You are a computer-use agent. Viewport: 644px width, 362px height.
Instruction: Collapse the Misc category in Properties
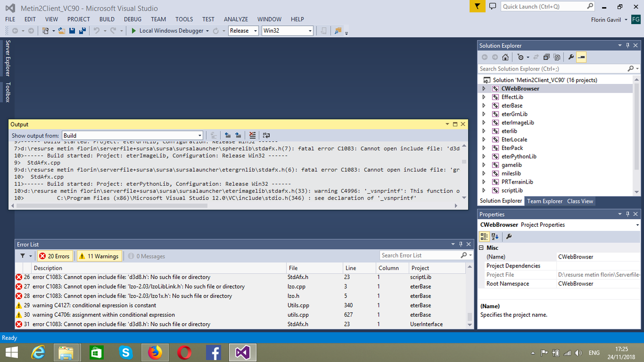pos(482,247)
